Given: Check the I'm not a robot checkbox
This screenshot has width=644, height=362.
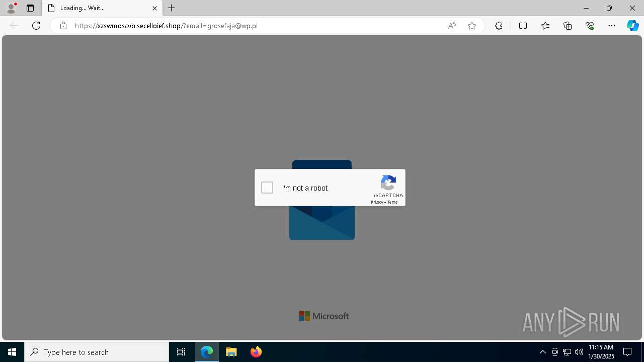Looking at the screenshot, I should click(267, 188).
